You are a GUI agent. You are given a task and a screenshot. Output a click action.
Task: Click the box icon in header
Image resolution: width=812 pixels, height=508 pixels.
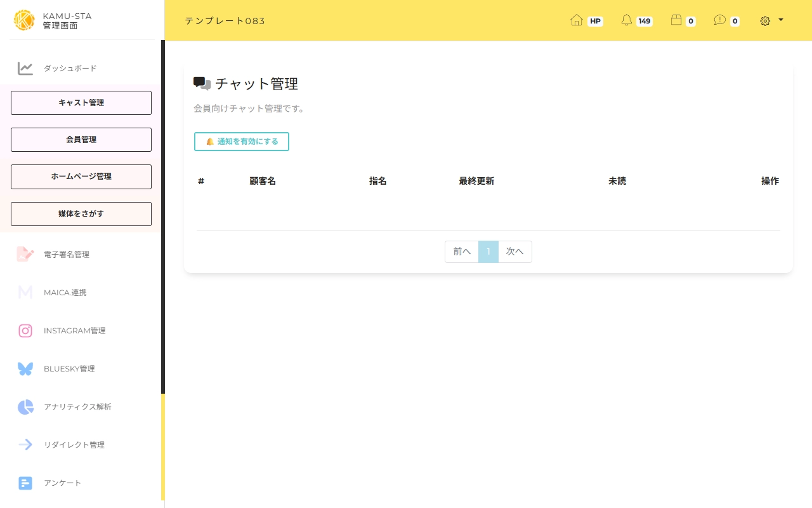click(x=676, y=20)
